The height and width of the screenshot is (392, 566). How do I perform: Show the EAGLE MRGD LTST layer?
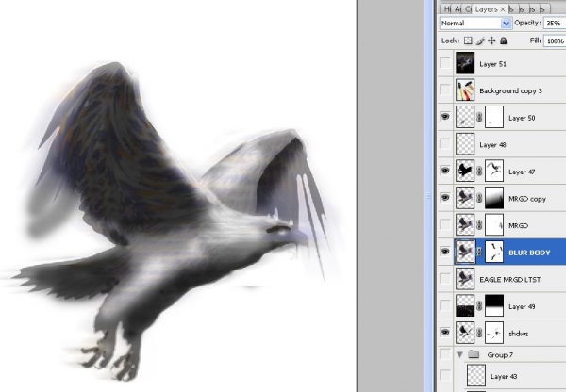point(445,279)
